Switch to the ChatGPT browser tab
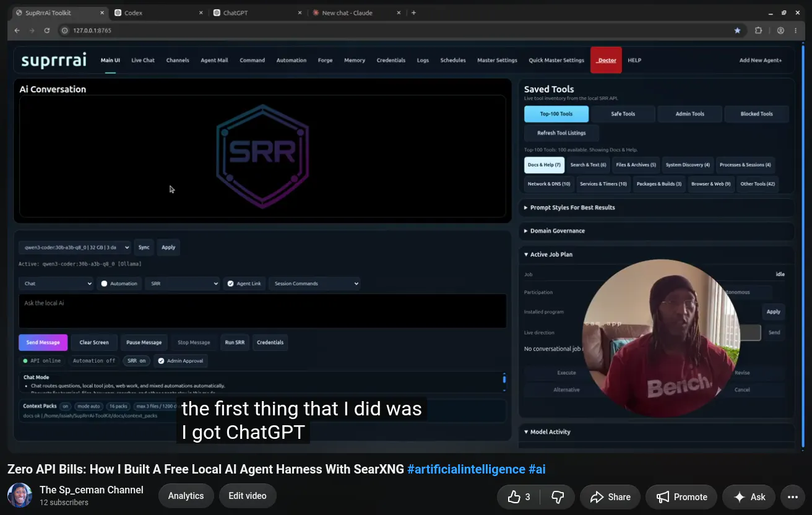Screen dimensions: 812x515 click(257, 12)
